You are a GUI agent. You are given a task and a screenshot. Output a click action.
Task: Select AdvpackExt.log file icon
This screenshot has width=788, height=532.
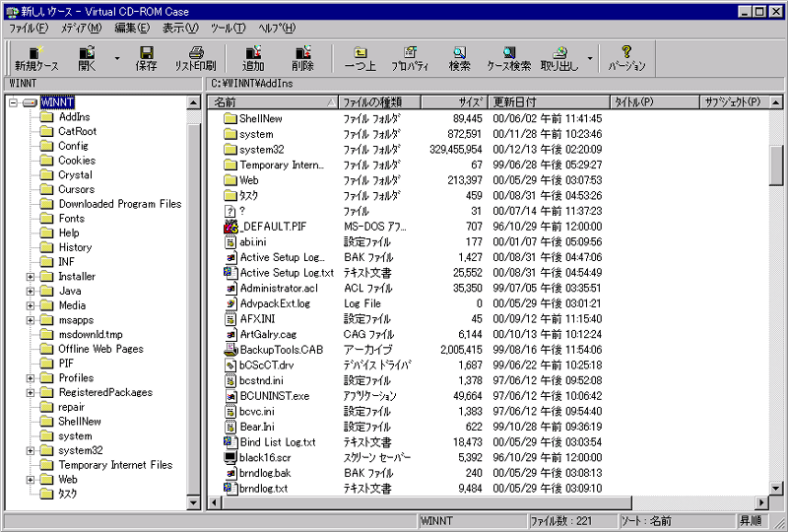click(x=230, y=303)
